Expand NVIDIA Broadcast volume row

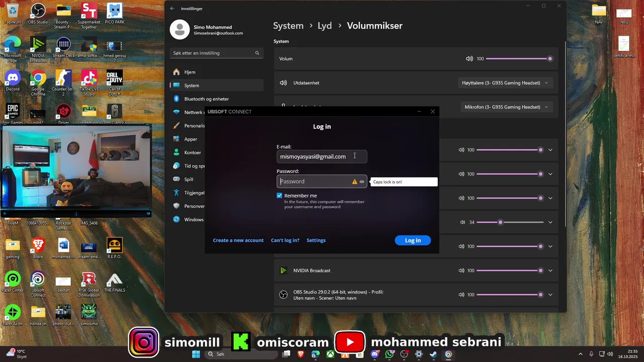[550, 270]
